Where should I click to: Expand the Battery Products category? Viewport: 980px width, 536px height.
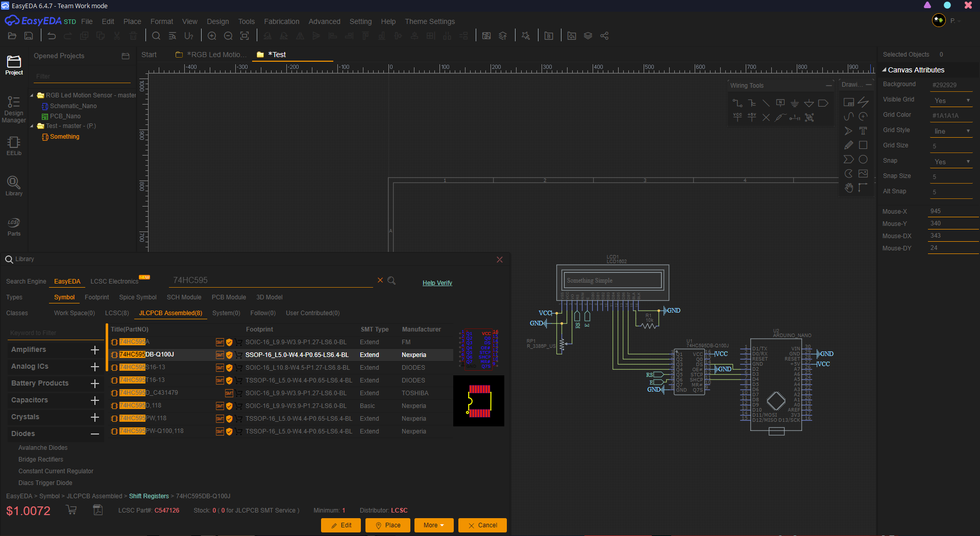[94, 384]
